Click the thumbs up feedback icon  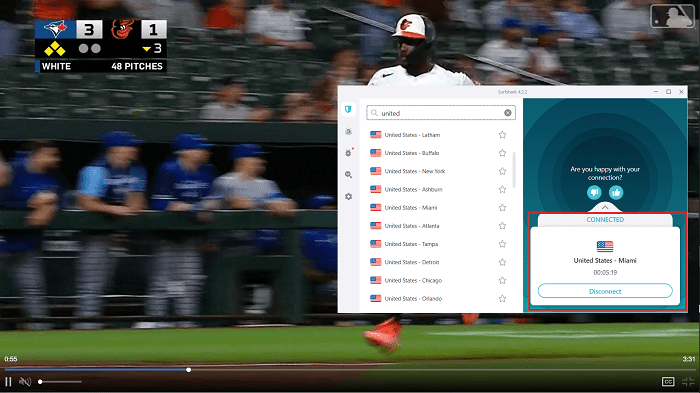pyautogui.click(x=616, y=192)
